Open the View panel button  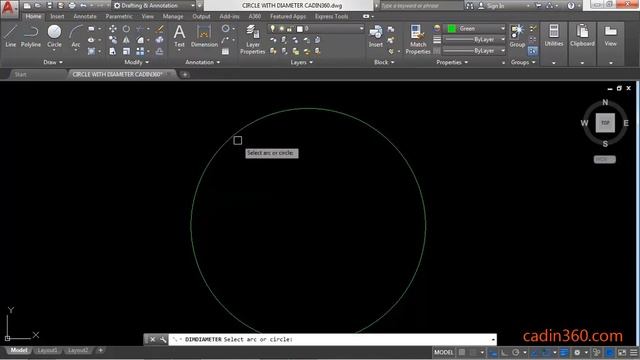click(x=611, y=36)
